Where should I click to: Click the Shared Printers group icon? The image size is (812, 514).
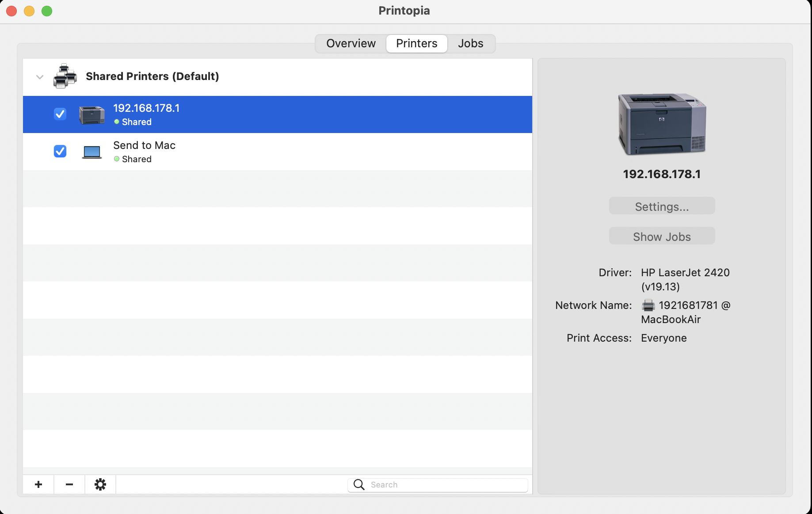pos(65,76)
